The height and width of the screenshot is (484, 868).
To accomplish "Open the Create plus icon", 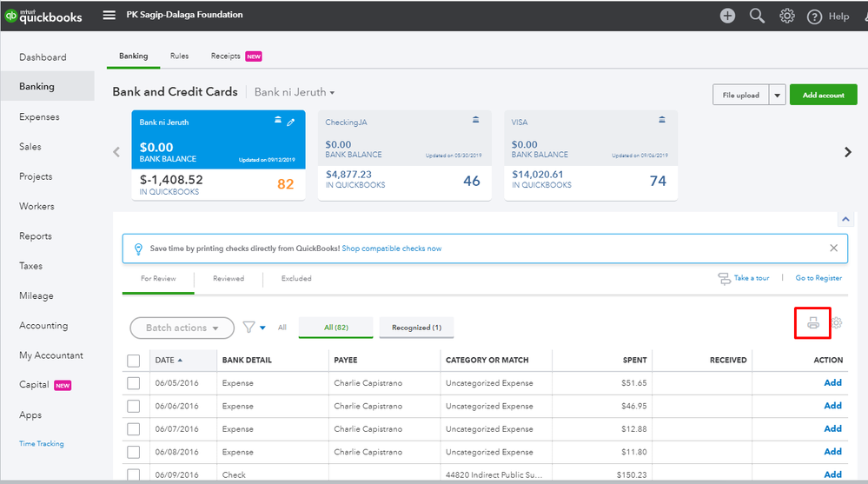I will click(x=727, y=16).
